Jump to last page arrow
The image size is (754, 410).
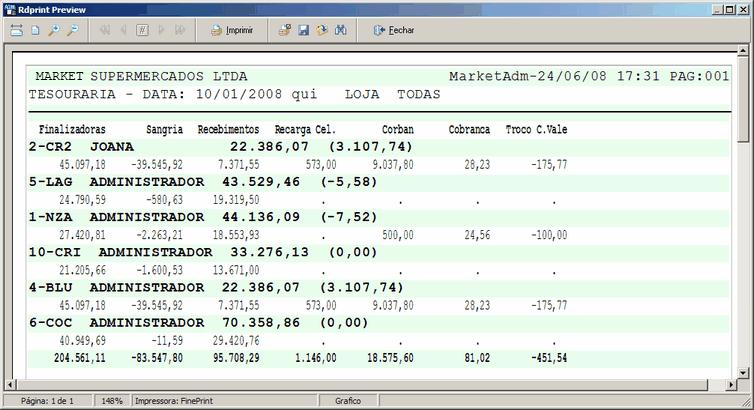[x=180, y=30]
